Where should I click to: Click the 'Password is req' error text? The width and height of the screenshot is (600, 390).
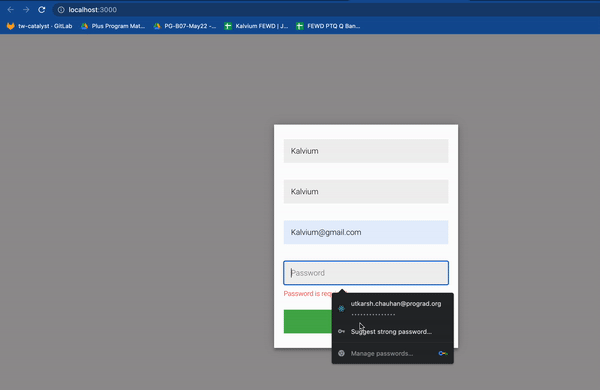pos(308,294)
